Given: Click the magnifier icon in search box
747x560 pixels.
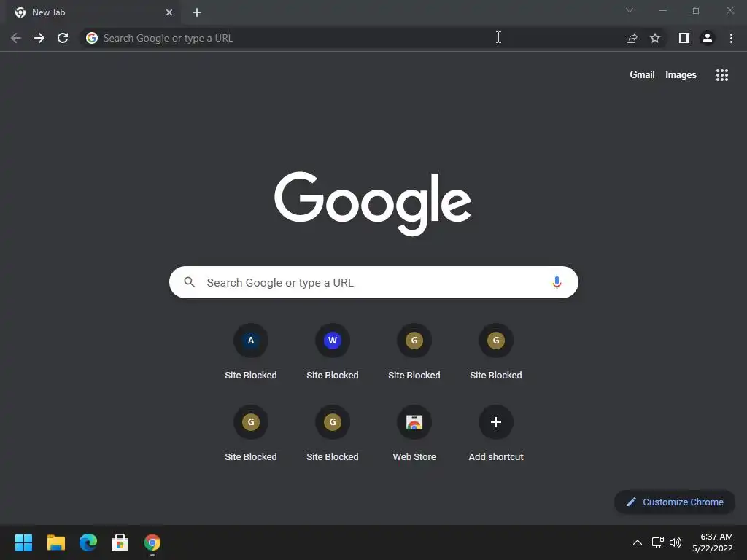Looking at the screenshot, I should pyautogui.click(x=189, y=282).
